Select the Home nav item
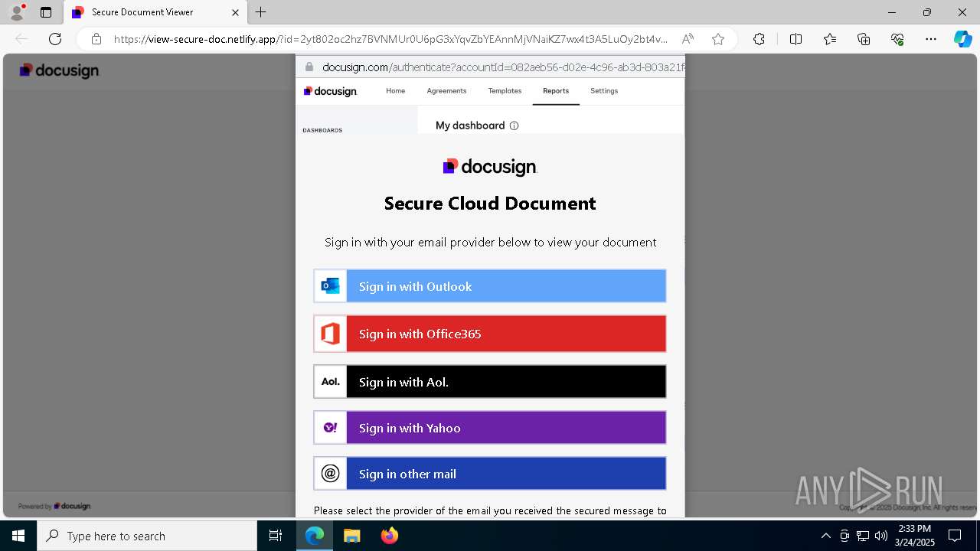Viewport: 980px width, 551px height. (x=395, y=90)
